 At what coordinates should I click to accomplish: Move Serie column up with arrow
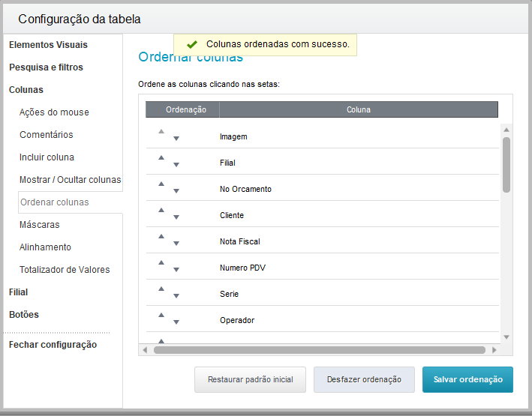tap(161, 289)
